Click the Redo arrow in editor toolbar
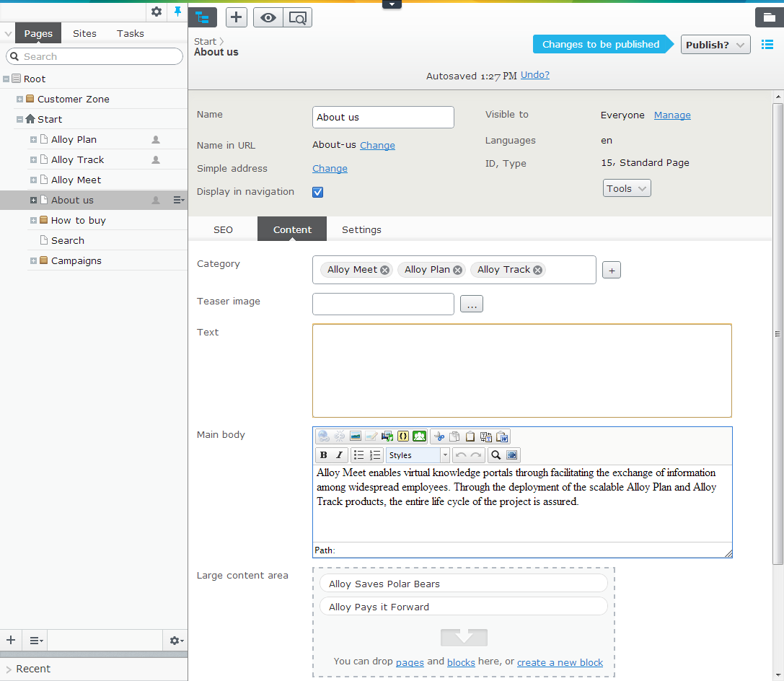Viewport: 784px width, 681px height. point(477,455)
